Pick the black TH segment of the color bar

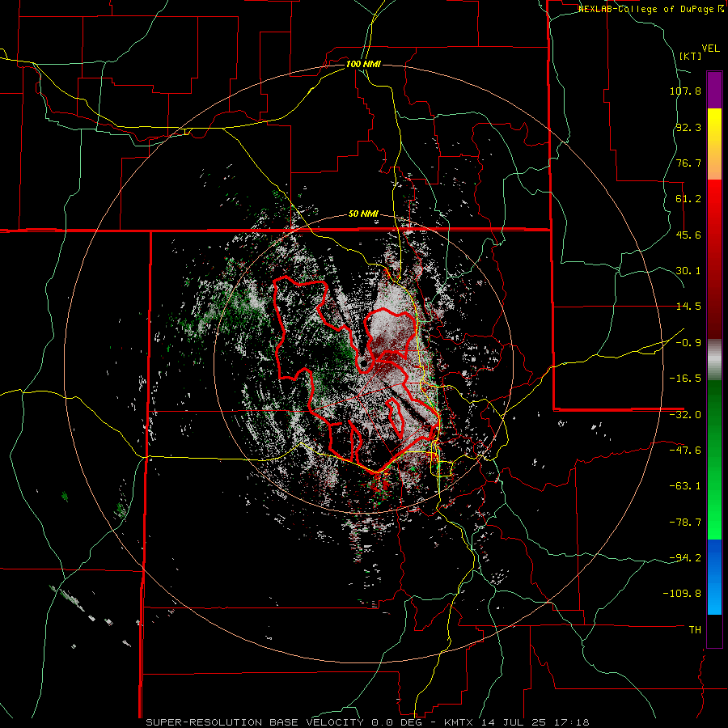tap(714, 630)
